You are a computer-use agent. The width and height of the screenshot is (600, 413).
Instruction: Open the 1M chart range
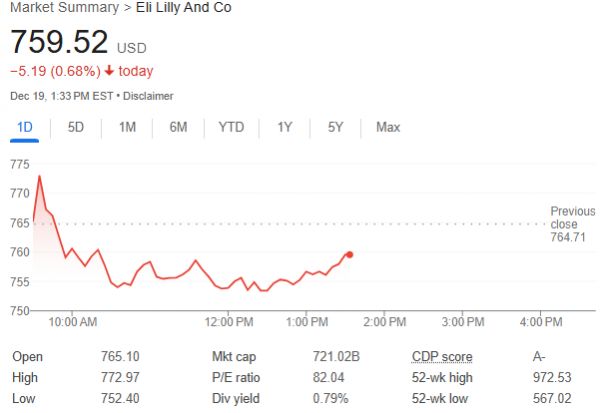pyautogui.click(x=127, y=127)
